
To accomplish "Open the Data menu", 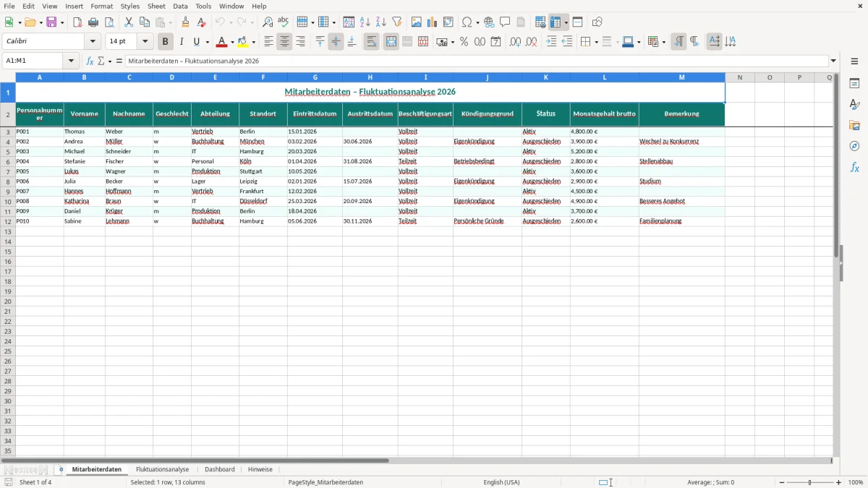I will coord(180,6).
